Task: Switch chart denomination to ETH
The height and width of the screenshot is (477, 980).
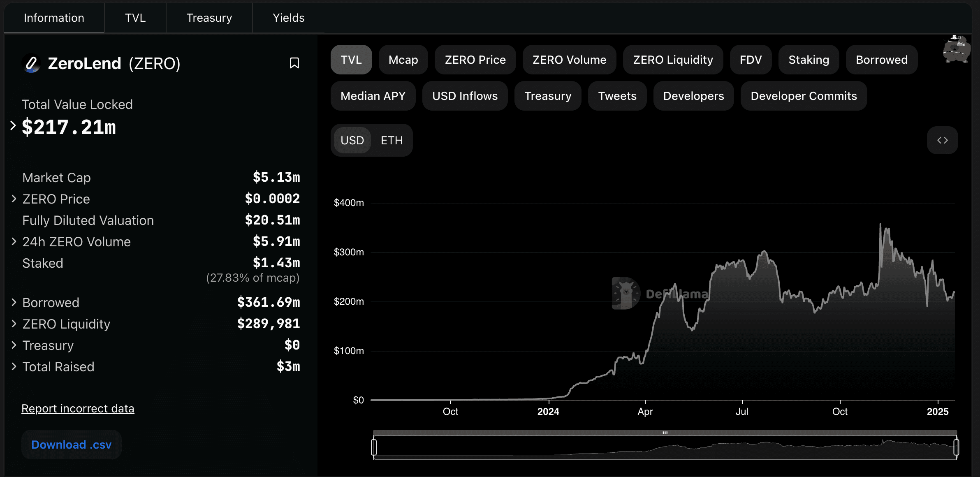Action: (x=392, y=140)
